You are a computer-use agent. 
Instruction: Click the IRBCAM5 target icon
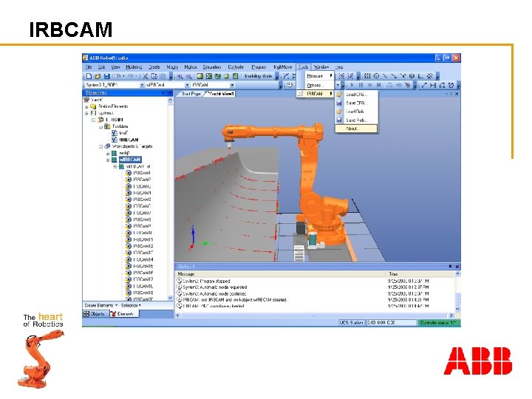coord(129,199)
